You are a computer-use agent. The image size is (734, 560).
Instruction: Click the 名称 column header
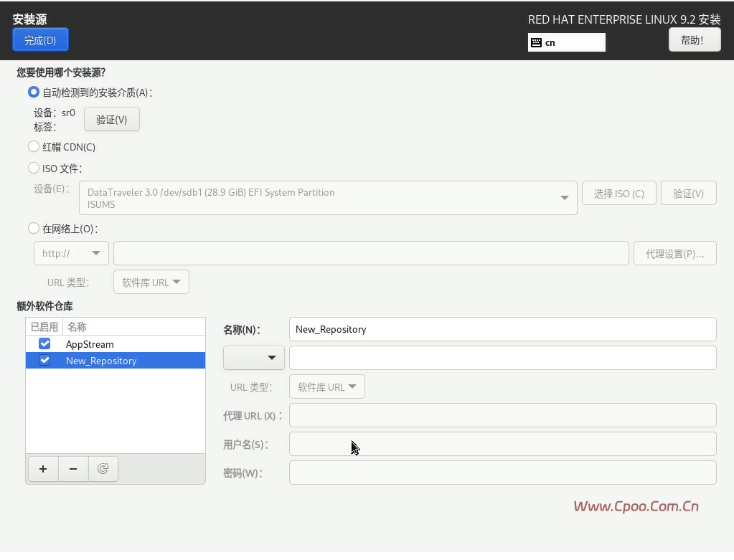click(x=134, y=326)
